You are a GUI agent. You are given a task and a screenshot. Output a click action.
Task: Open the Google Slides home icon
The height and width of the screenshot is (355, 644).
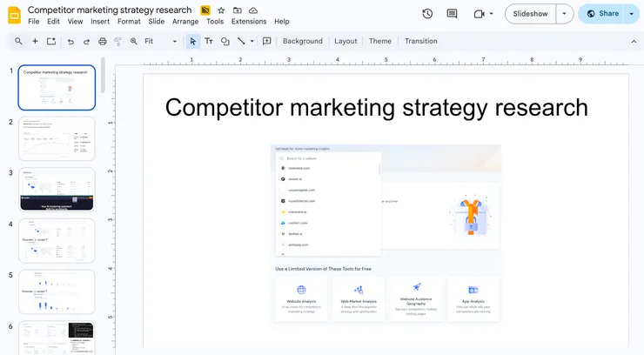click(x=15, y=15)
